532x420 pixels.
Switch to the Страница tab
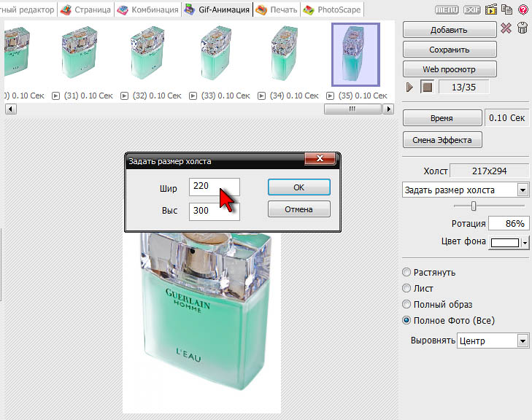[86, 9]
